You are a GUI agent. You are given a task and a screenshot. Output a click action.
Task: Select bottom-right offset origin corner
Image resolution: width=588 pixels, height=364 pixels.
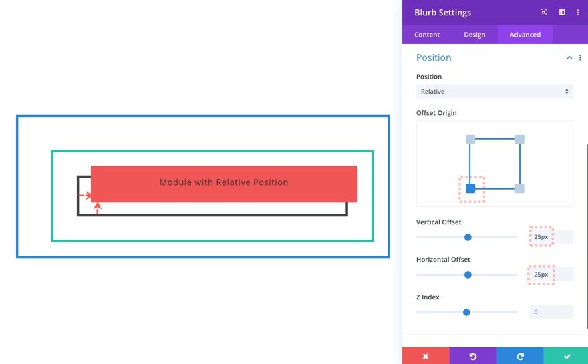click(519, 188)
